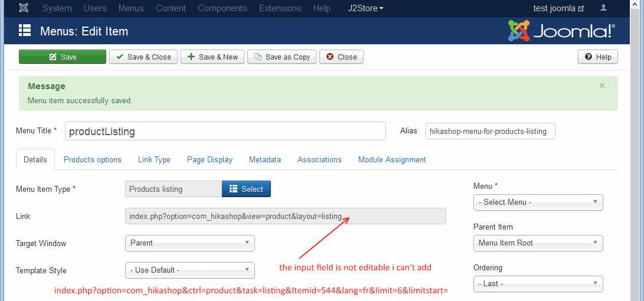Click the 'Template Style' label
Screen dimensions: 644x301
pos(41,271)
